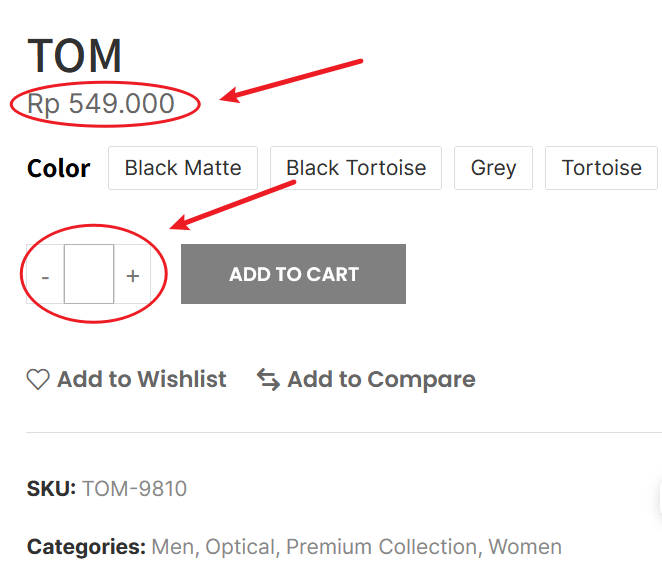This screenshot has height=576, width=662.
Task: Click the heart wishlist icon
Action: pyautogui.click(x=38, y=379)
